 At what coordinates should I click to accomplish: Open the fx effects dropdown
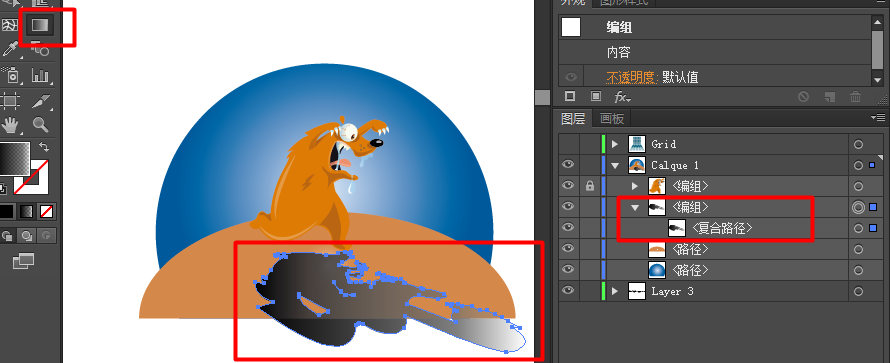click(622, 97)
